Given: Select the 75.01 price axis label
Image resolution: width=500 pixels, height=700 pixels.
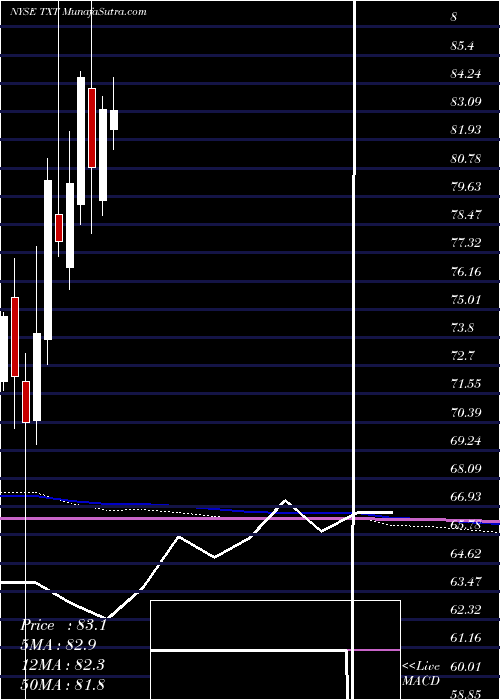Looking at the screenshot, I should (466, 299).
